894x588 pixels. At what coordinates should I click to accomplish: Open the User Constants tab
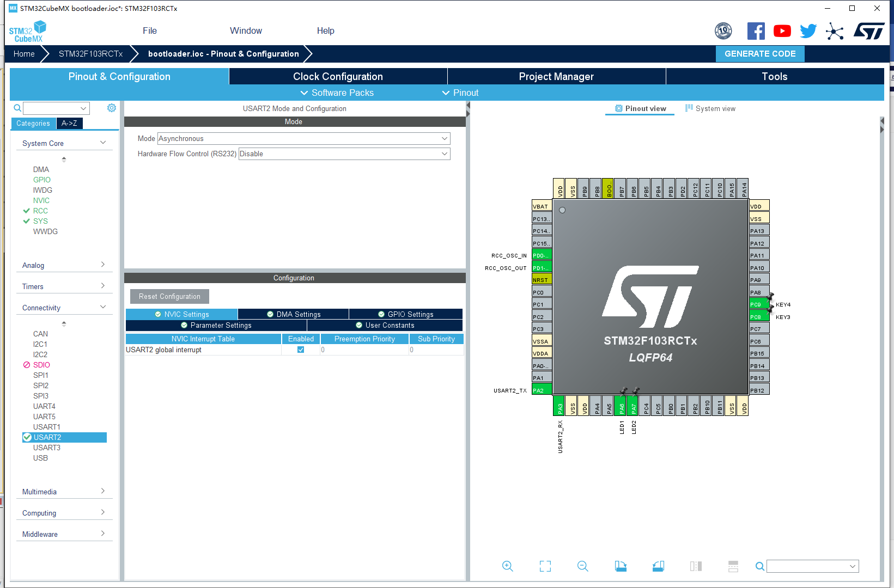(x=385, y=325)
